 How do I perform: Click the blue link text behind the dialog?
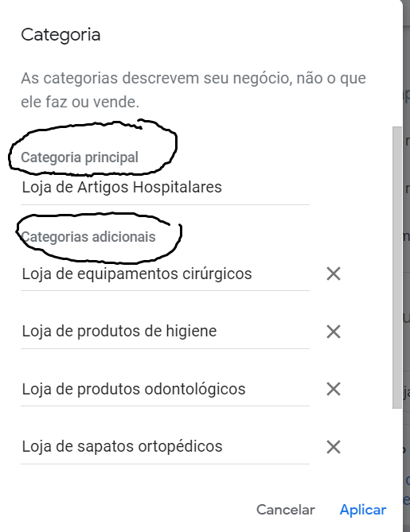pos(407,491)
